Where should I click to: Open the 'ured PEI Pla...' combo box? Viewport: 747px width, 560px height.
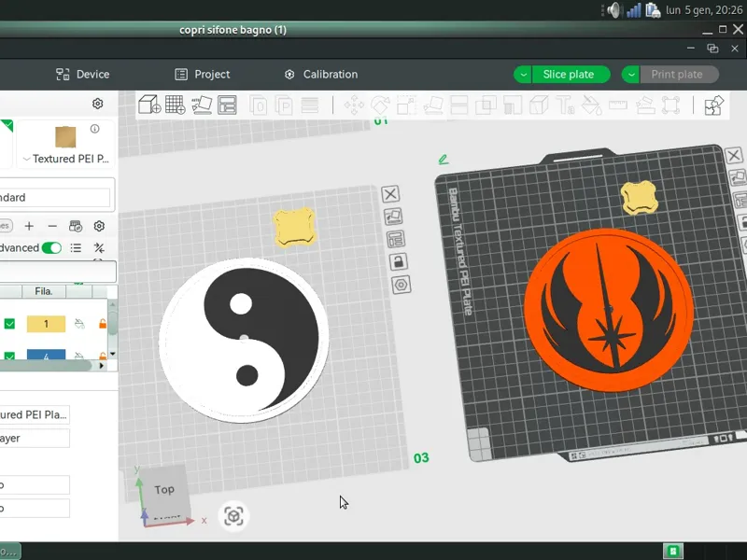coord(34,414)
